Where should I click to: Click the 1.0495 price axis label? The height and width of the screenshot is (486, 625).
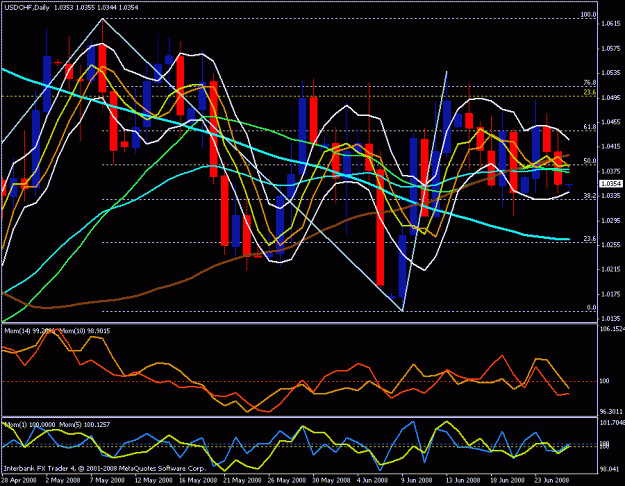click(610, 97)
